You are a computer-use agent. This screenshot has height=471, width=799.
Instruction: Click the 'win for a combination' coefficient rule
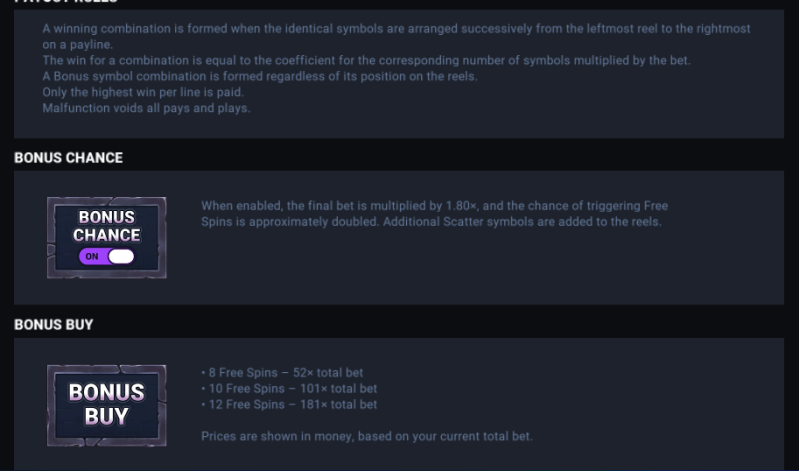(366, 61)
